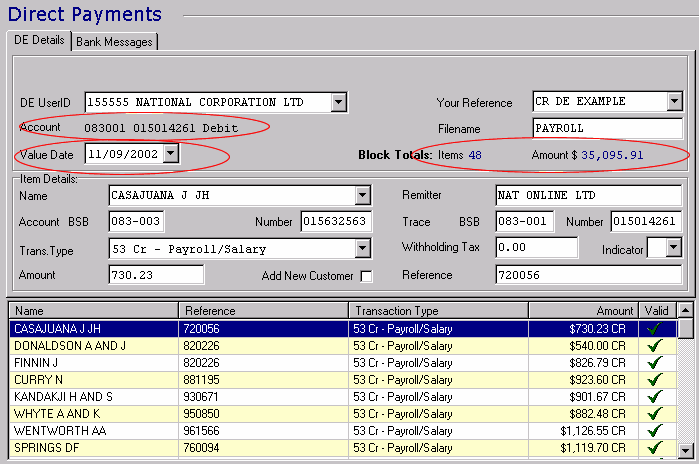Click the valid checkmark for DONALDSON A AND J

[x=654, y=345]
